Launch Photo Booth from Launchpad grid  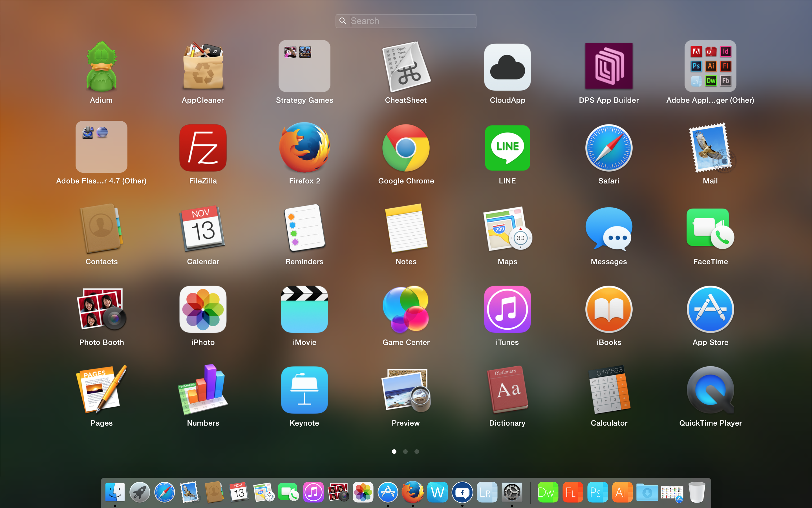pos(101,309)
